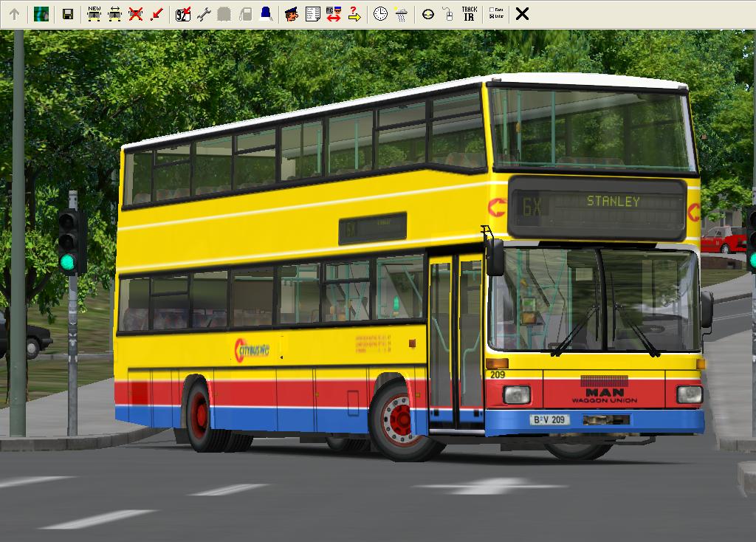Click the blue beacon light icon
Viewport: 756px width, 542px height.
[x=266, y=14]
